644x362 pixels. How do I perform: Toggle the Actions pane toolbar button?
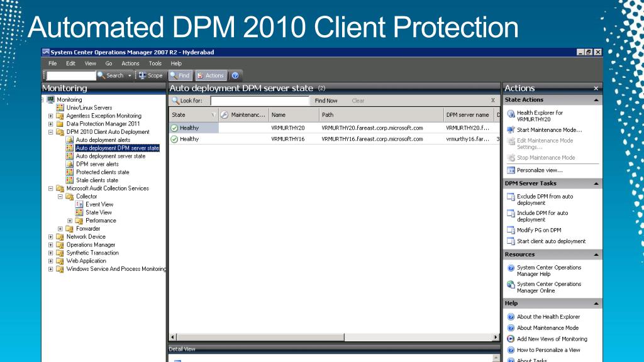[x=211, y=75]
